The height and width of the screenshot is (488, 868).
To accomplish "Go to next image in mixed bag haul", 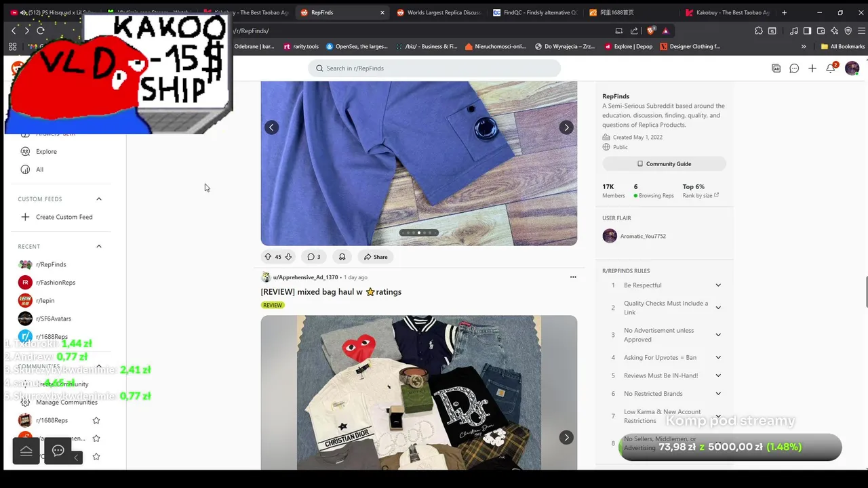I will (x=566, y=437).
